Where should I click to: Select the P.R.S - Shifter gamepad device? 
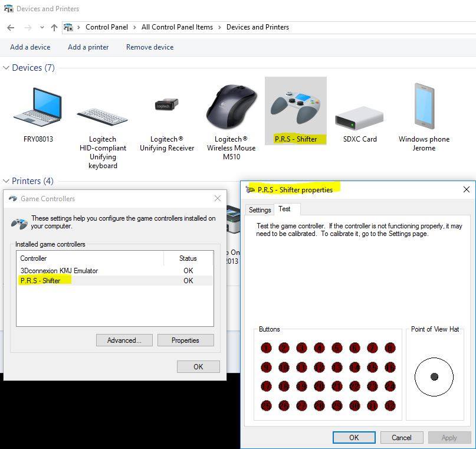pos(296,110)
